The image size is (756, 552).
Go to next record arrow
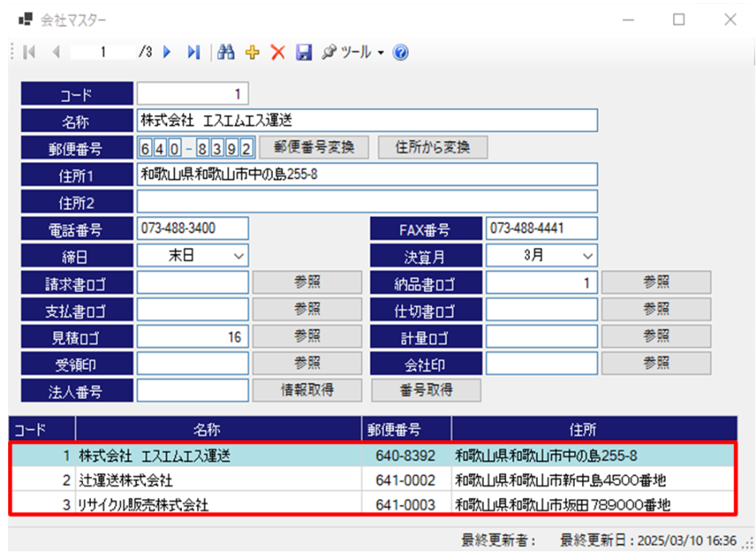point(167,52)
